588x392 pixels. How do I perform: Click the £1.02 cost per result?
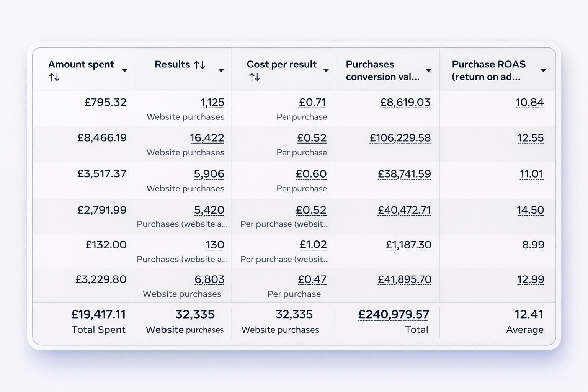point(313,245)
